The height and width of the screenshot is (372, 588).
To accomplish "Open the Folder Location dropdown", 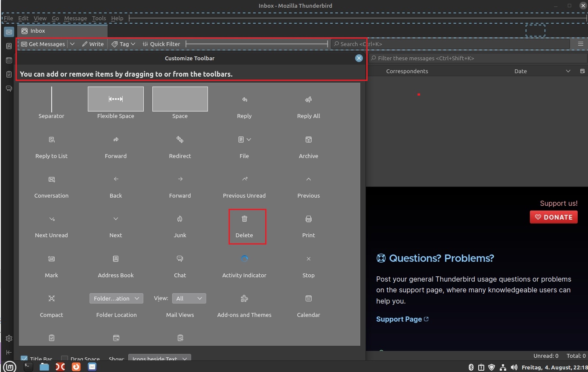I will 116,298.
